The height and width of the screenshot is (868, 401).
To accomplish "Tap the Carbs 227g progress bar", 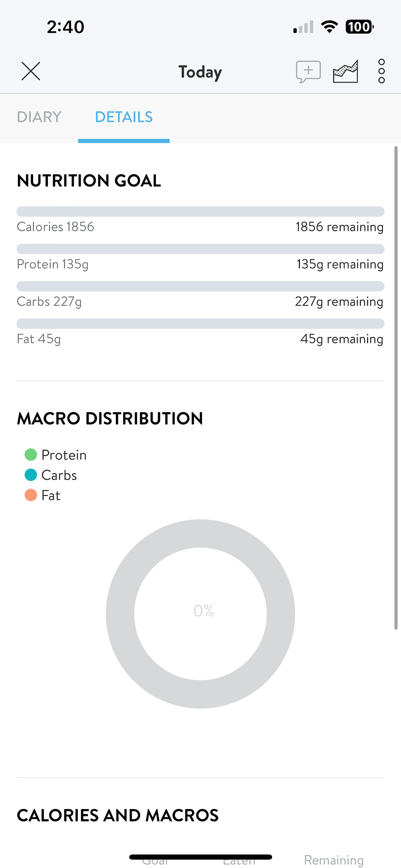I will point(200,286).
